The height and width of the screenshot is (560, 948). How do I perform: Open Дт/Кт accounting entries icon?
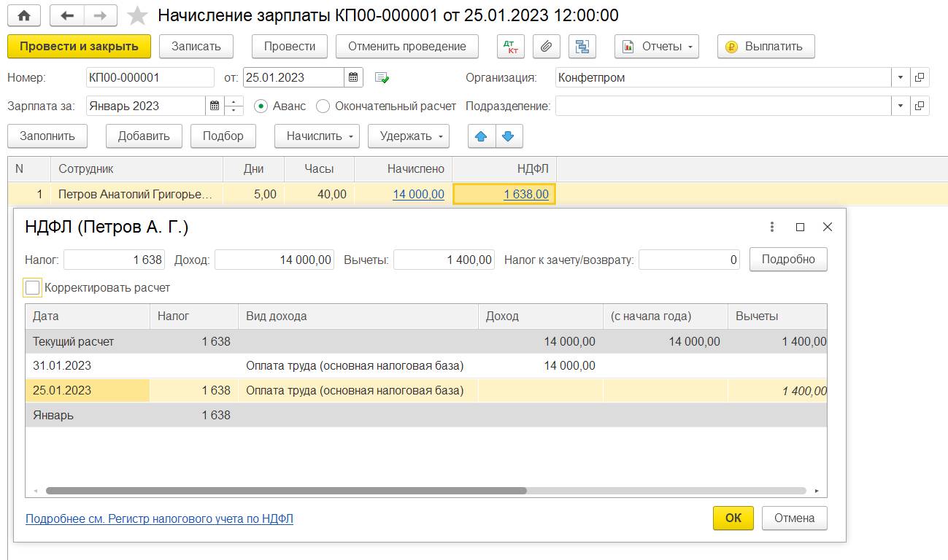coord(510,47)
